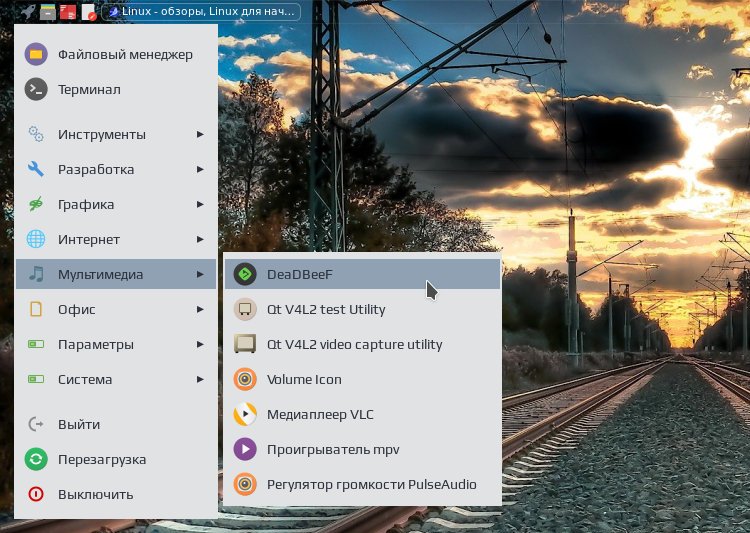Open the Инструменты category
This screenshot has width=750, height=533.
pyautogui.click(x=116, y=134)
